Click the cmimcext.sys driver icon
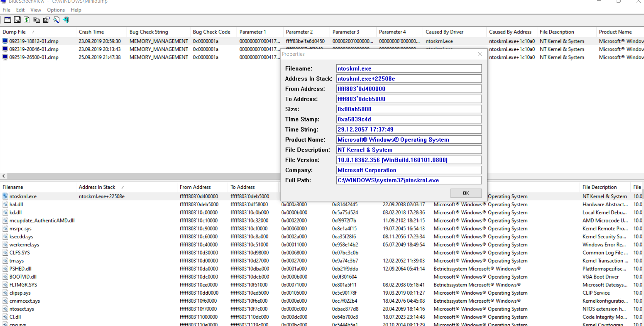Viewport: 644px width, 326px height. tap(5, 301)
